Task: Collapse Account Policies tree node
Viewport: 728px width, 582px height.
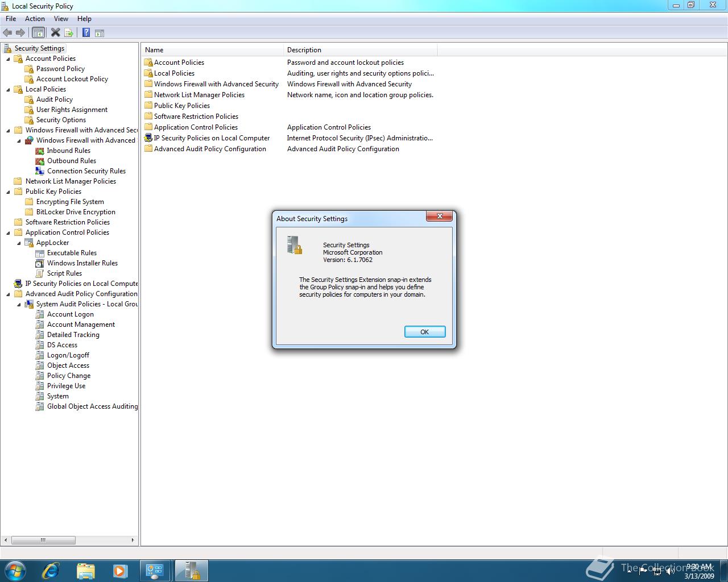Action: point(8,59)
